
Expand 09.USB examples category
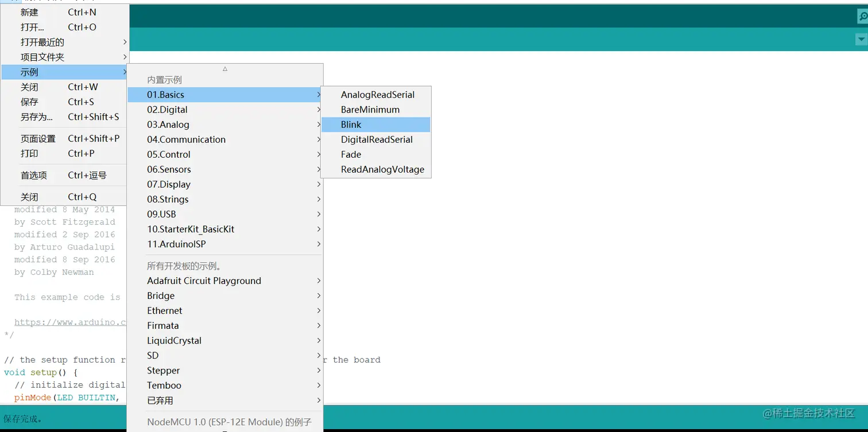point(225,214)
